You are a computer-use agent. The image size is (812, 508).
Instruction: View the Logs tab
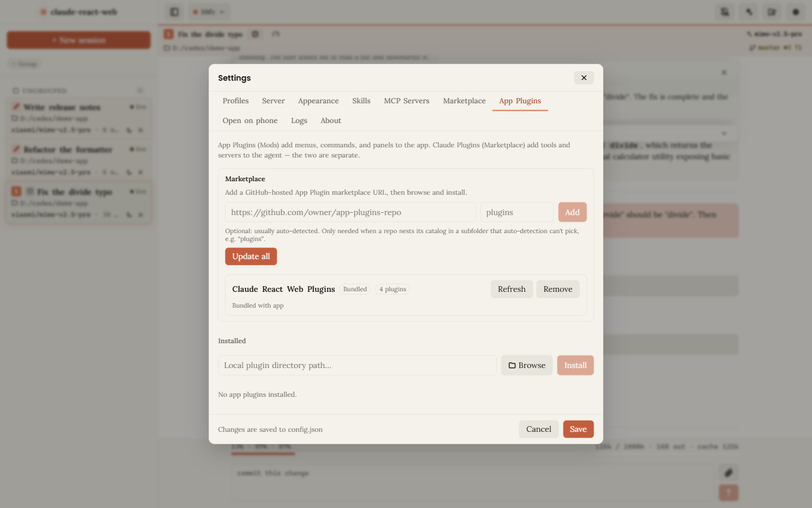click(x=299, y=121)
